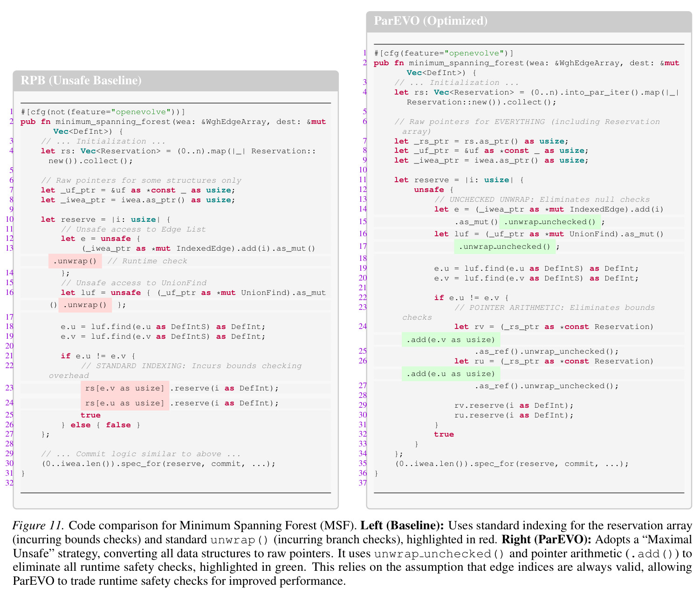Click 'rv.reserve(i as DefInt);' in ParEVO code
This screenshot has width=700, height=595.
point(514,405)
